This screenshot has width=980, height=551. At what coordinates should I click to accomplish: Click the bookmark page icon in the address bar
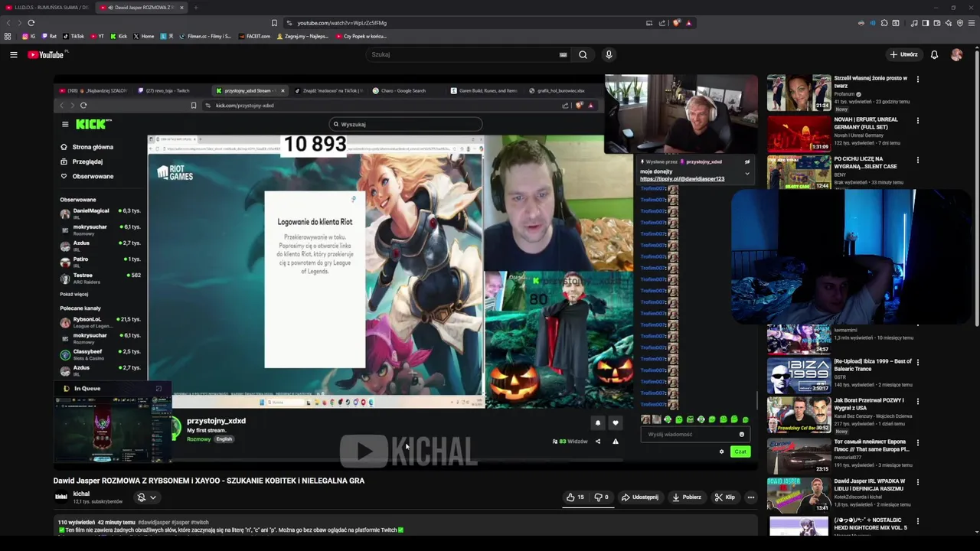click(274, 23)
